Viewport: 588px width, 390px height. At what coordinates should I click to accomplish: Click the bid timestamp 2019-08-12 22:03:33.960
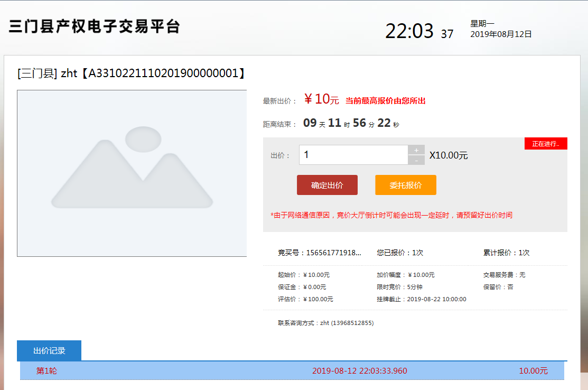(x=360, y=371)
